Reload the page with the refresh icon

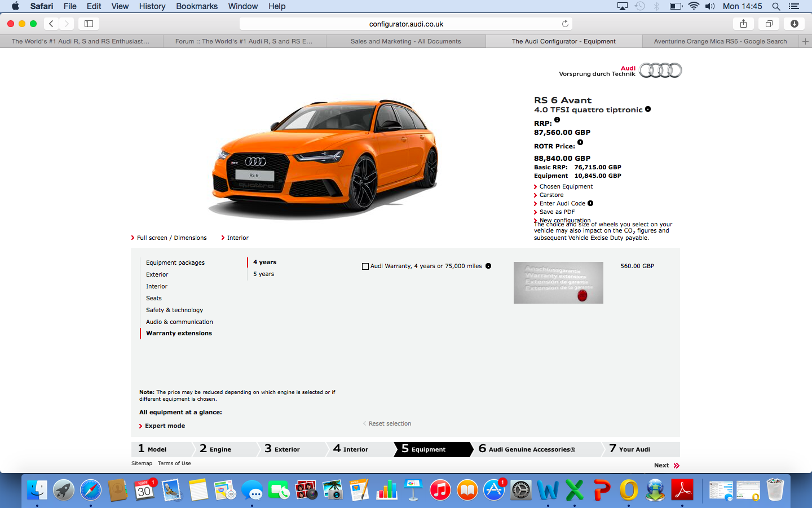(x=565, y=24)
